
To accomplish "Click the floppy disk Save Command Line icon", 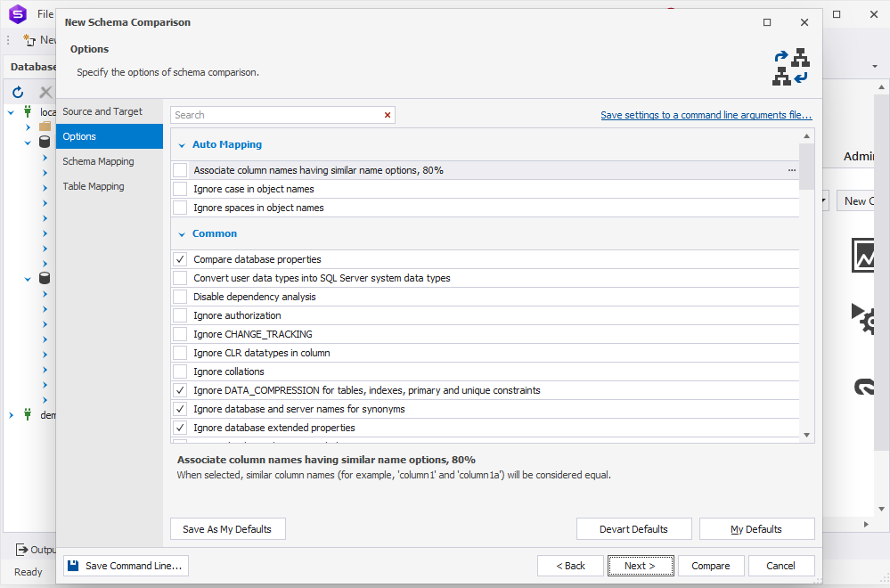I will tap(73, 566).
